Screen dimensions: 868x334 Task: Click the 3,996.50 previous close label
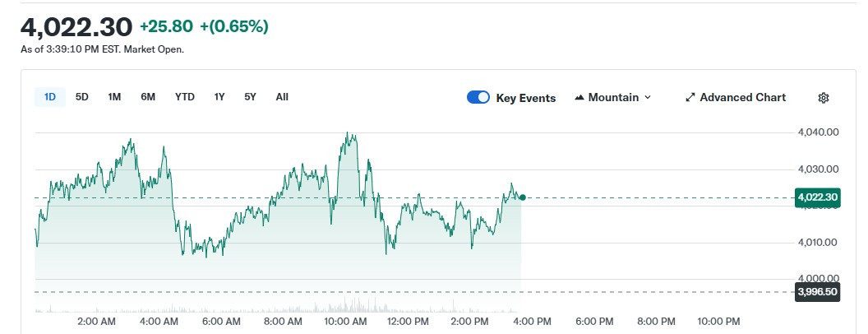click(x=817, y=292)
